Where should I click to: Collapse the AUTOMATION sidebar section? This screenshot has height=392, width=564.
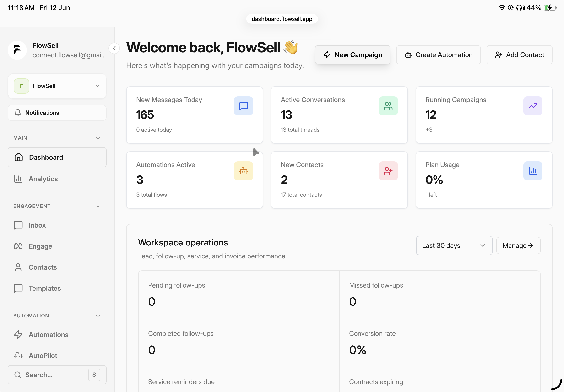pyautogui.click(x=98, y=316)
